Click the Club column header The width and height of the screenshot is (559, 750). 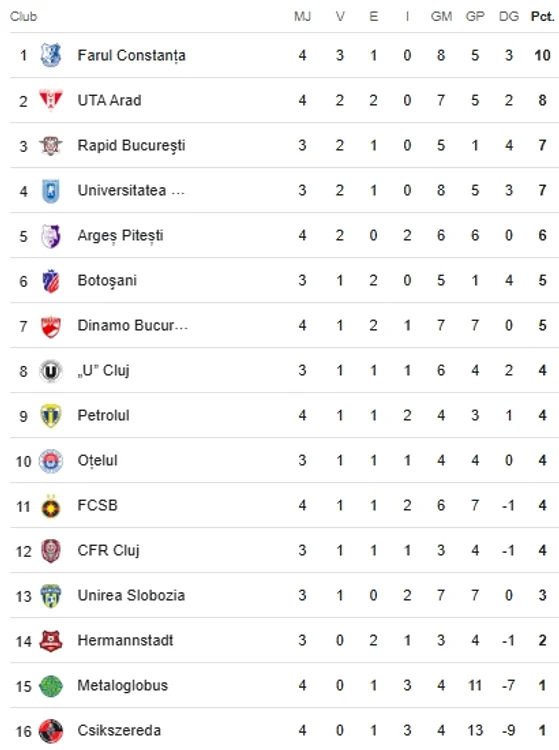point(23,16)
